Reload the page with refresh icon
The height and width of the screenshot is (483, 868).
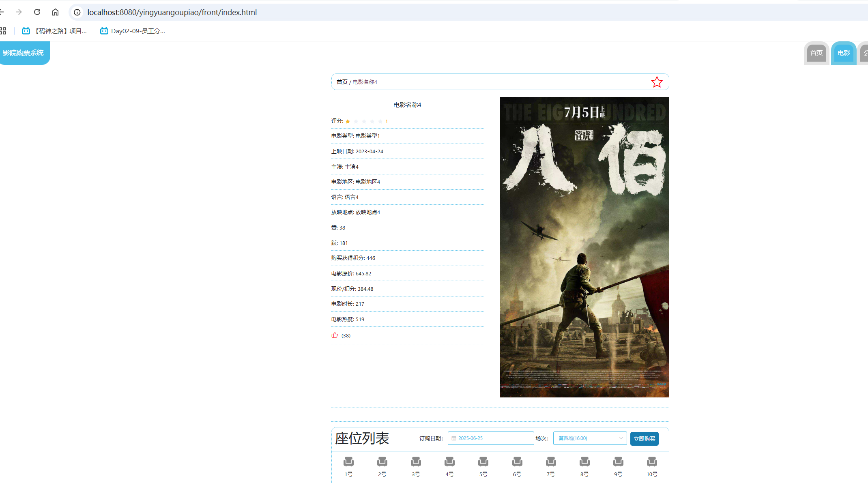[x=37, y=12]
